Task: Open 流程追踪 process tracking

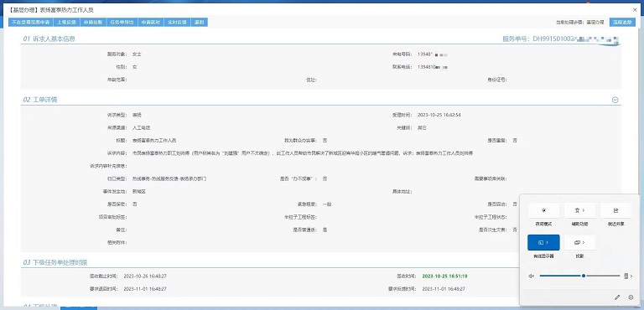Action: tap(622, 22)
